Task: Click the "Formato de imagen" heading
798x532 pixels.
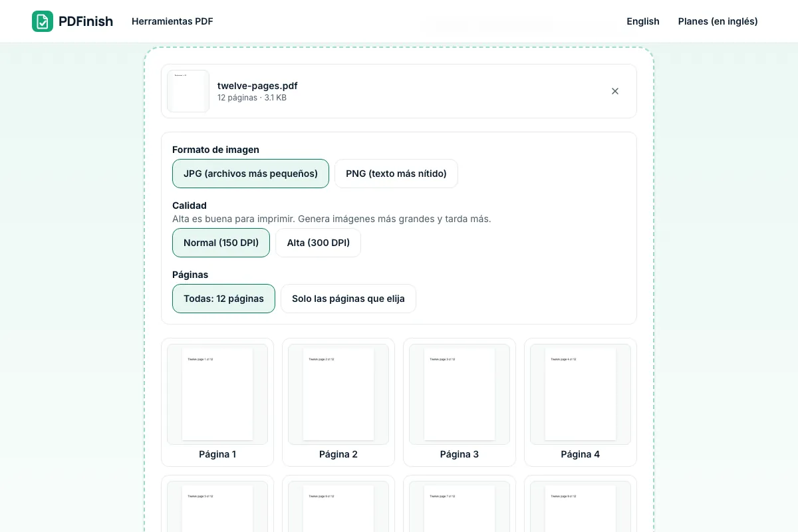Action: click(x=215, y=150)
